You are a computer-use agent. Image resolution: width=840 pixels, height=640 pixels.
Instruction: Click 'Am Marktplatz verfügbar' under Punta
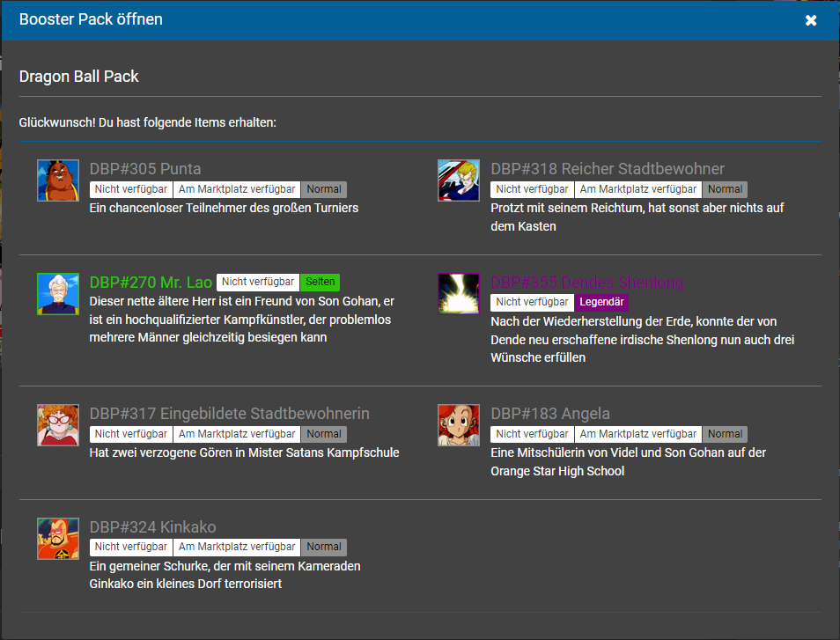(x=237, y=189)
